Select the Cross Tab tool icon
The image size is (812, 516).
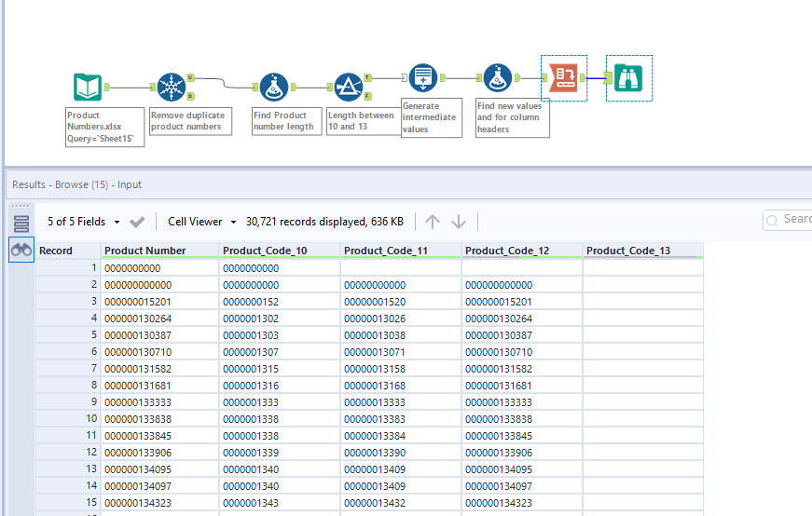click(563, 77)
